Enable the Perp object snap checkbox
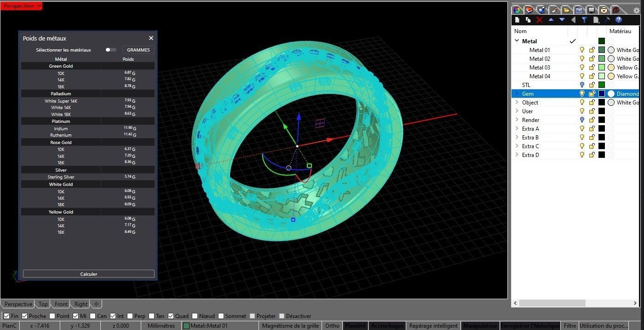644x330 pixels. pyautogui.click(x=130, y=316)
